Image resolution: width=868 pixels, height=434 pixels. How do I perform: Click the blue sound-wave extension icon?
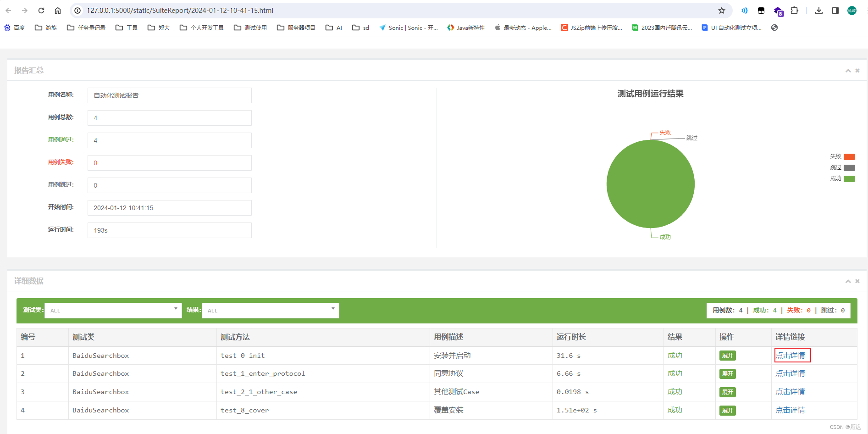tap(745, 11)
